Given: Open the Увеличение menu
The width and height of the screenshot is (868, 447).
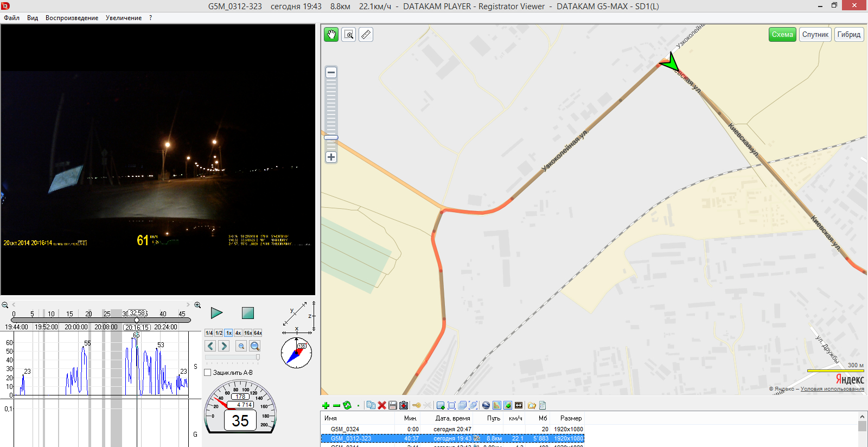Looking at the screenshot, I should click(x=124, y=18).
